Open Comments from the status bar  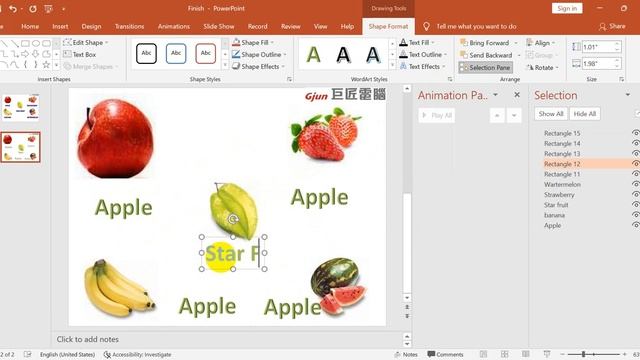coord(445,355)
